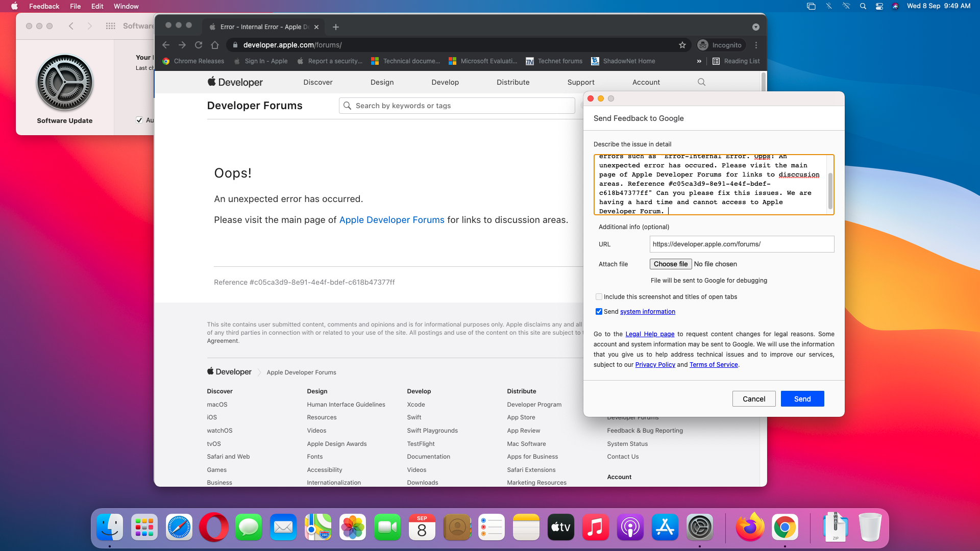This screenshot has width=980, height=551.
Task: Click the feedback text area scrollbar
Action: 830,191
